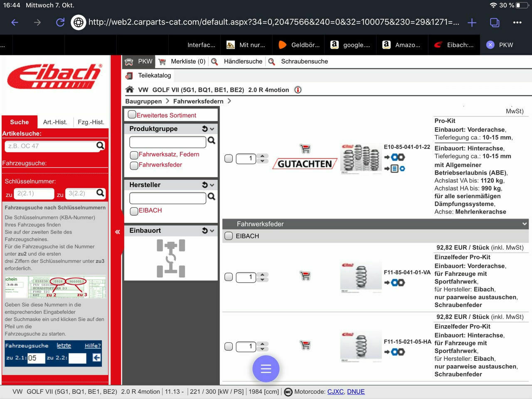Collapse the Produktgruppe filter panel
Screen dimensions: 532x399
(x=212, y=129)
